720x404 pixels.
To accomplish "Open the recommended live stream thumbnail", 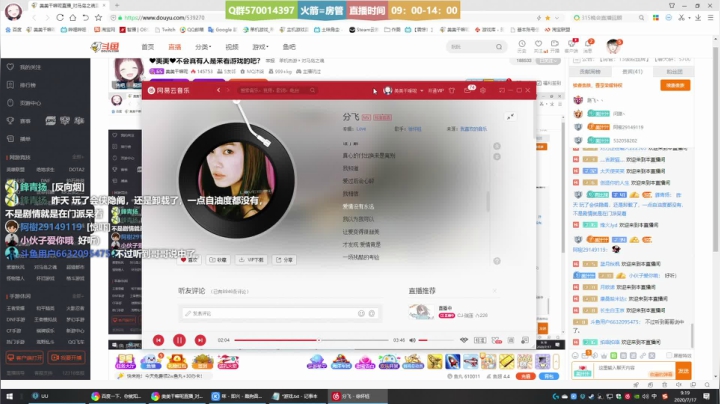I will 421,312.
